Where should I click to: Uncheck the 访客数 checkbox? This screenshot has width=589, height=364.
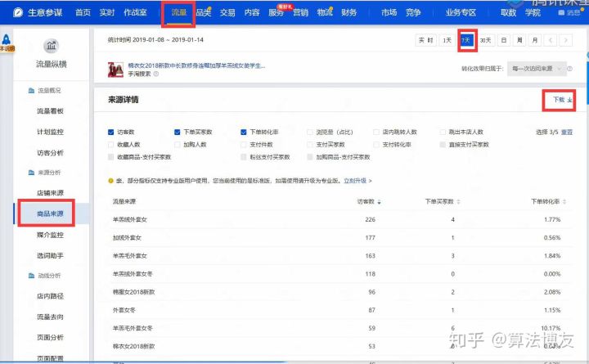click(x=111, y=132)
